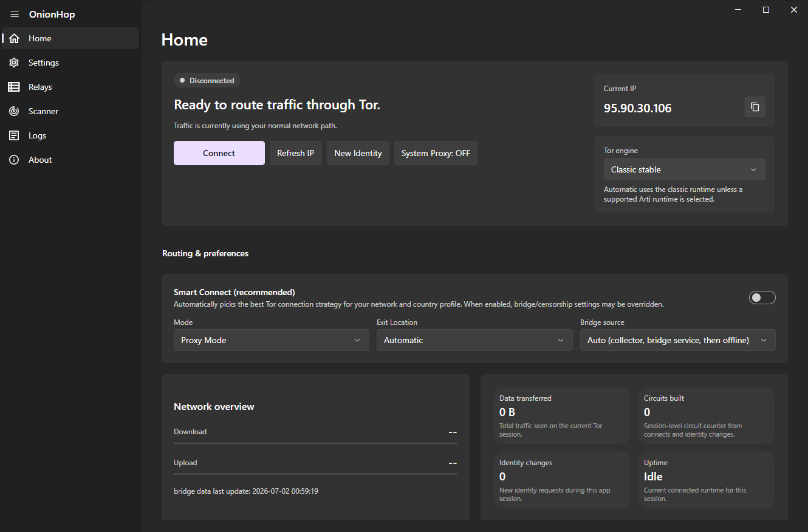The image size is (808, 532).
Task: Click the Download row label
Action: (x=190, y=432)
